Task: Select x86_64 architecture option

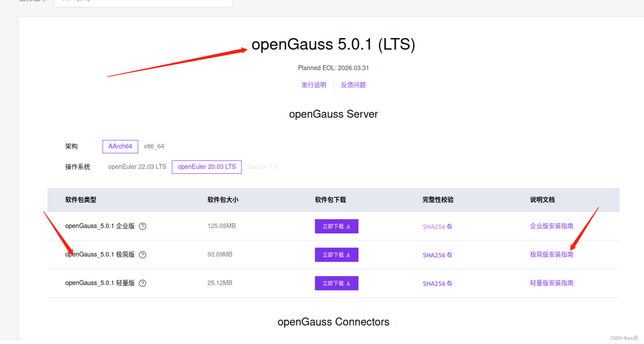Action: click(x=154, y=146)
